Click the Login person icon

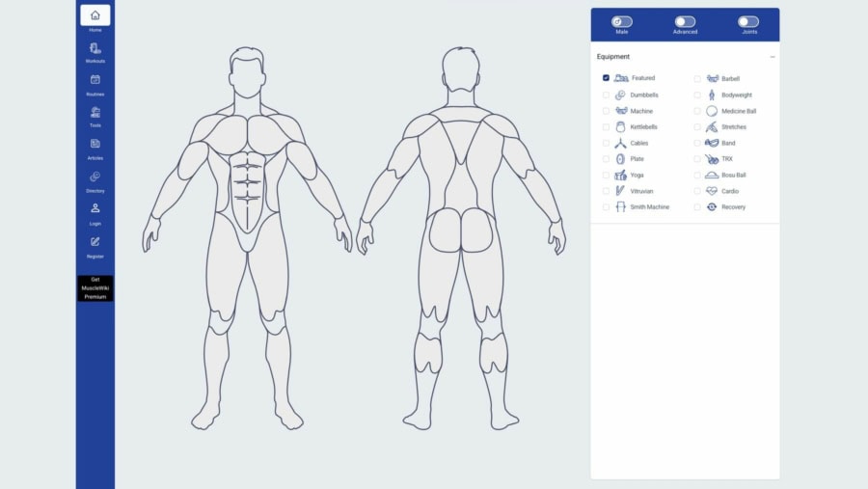(95, 208)
